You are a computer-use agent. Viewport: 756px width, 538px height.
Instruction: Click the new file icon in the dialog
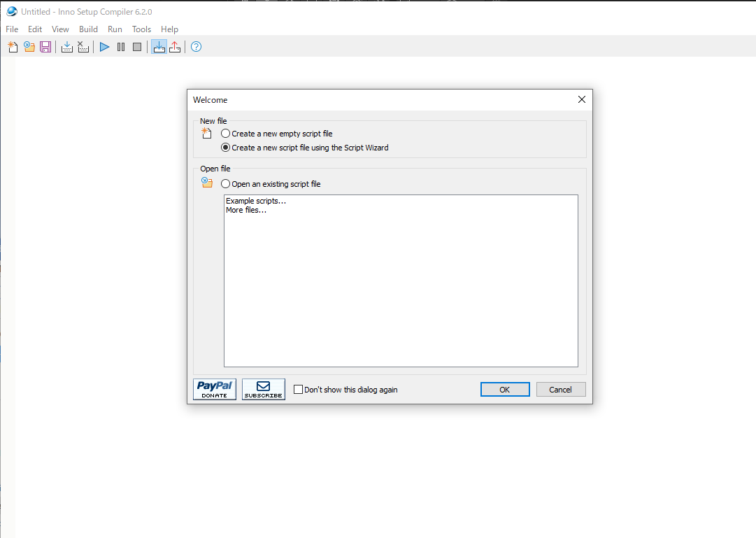[x=207, y=134]
